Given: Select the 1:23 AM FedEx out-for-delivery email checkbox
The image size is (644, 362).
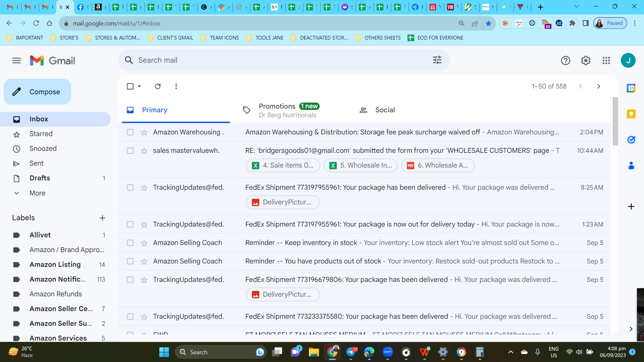Looking at the screenshot, I should coord(130,225).
